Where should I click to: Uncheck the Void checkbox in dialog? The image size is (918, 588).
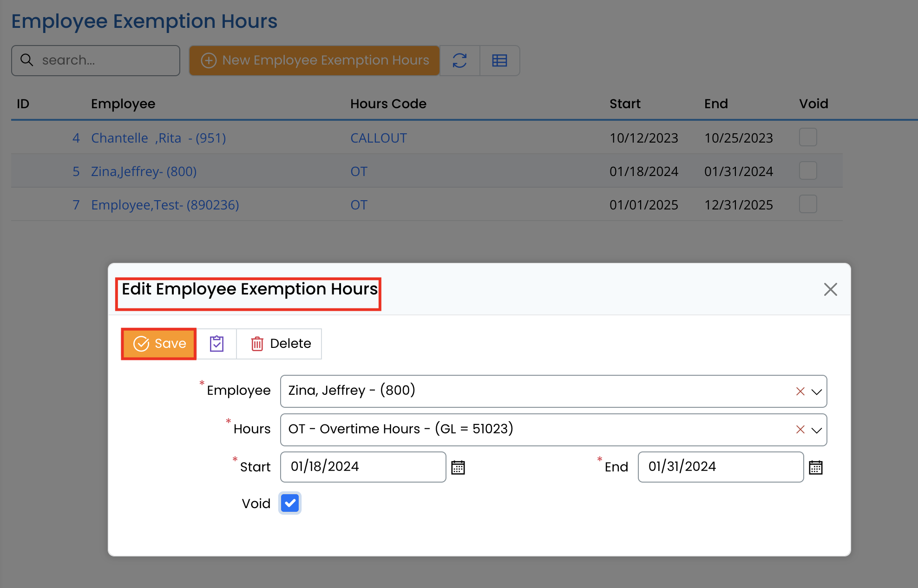click(x=290, y=503)
